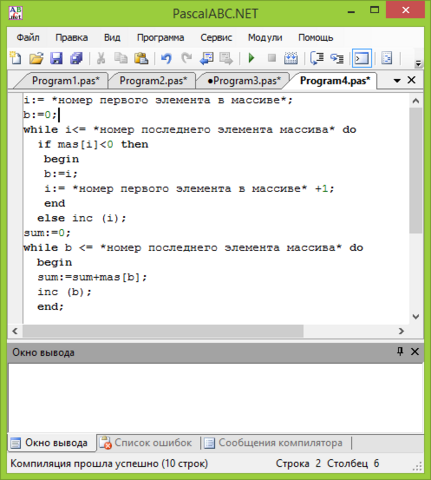Open a file using the folder icon
This screenshot has width=431, height=480.
pos(36,58)
